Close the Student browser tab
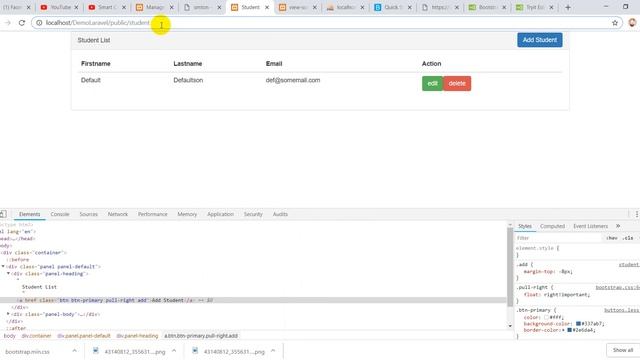This screenshot has height=360, width=640. 267,7
